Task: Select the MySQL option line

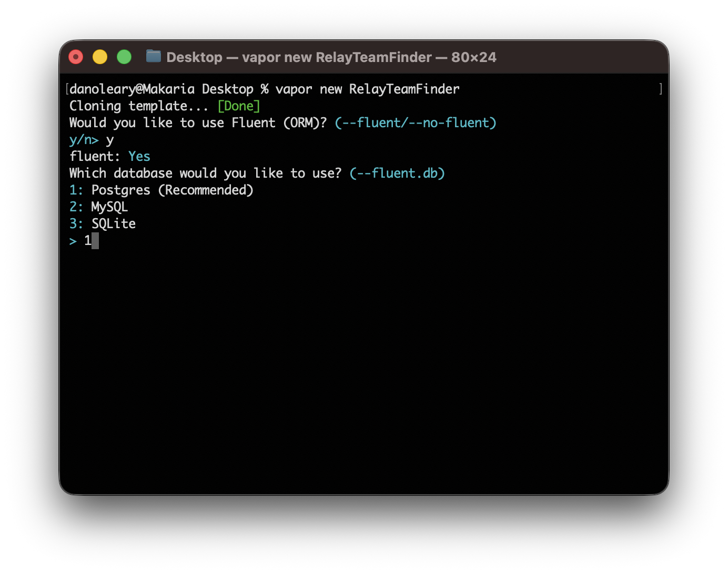Action: coord(98,207)
